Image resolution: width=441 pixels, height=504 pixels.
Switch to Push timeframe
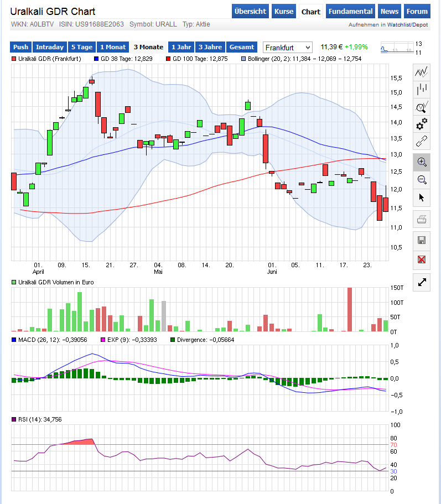click(20, 47)
